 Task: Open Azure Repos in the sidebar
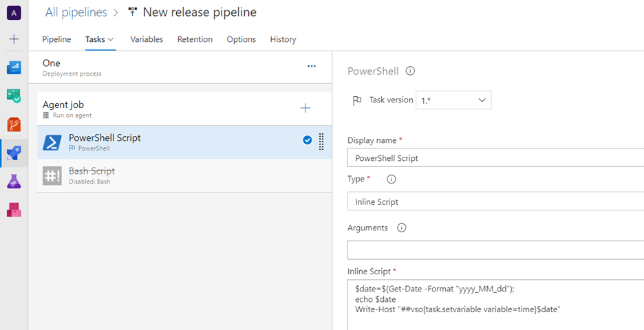14,124
